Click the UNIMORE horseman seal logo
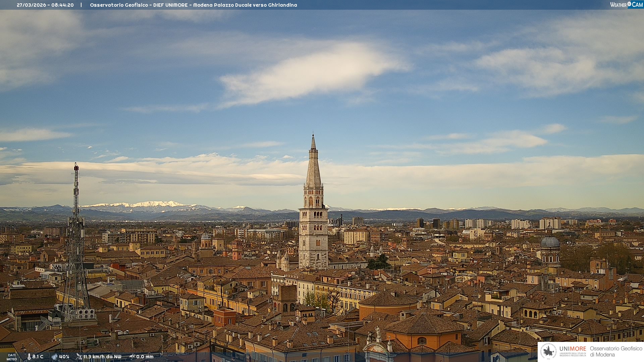Screen dimensions: 644x362 549,351
